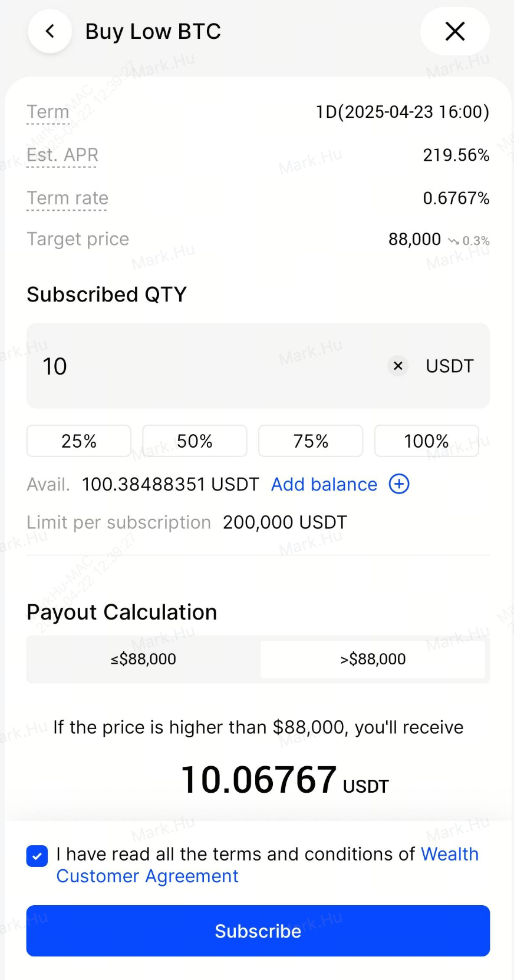Go back using the left arrow icon
Viewport: 514px width, 980px height.
[50, 31]
